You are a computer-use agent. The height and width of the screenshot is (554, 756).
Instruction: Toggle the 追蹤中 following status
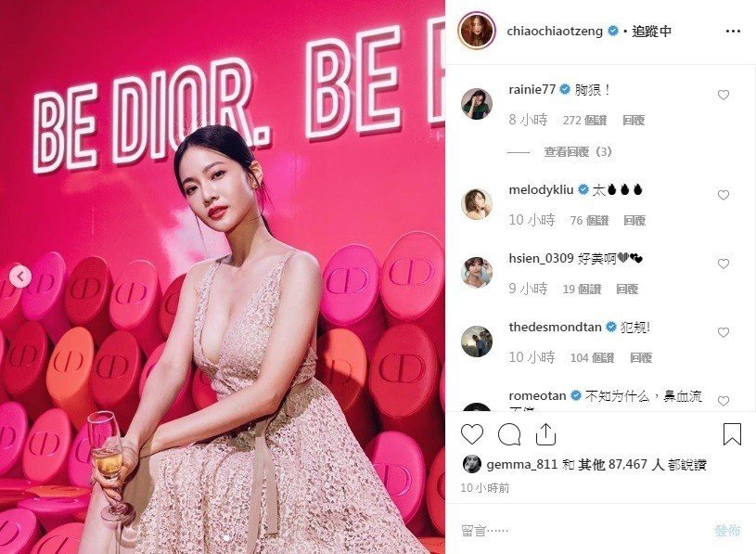(652, 32)
